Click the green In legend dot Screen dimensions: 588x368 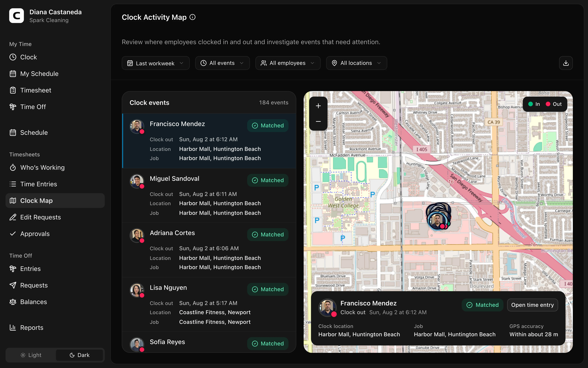(530, 104)
